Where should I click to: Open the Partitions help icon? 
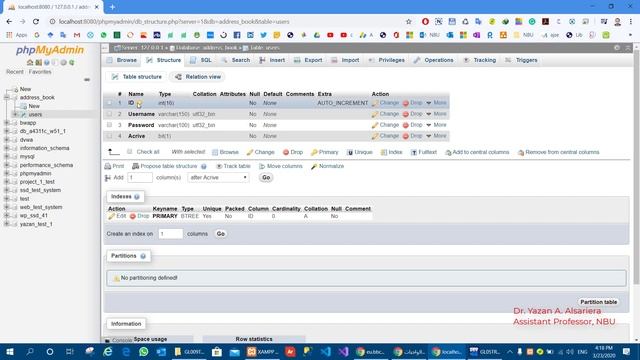(x=143, y=256)
